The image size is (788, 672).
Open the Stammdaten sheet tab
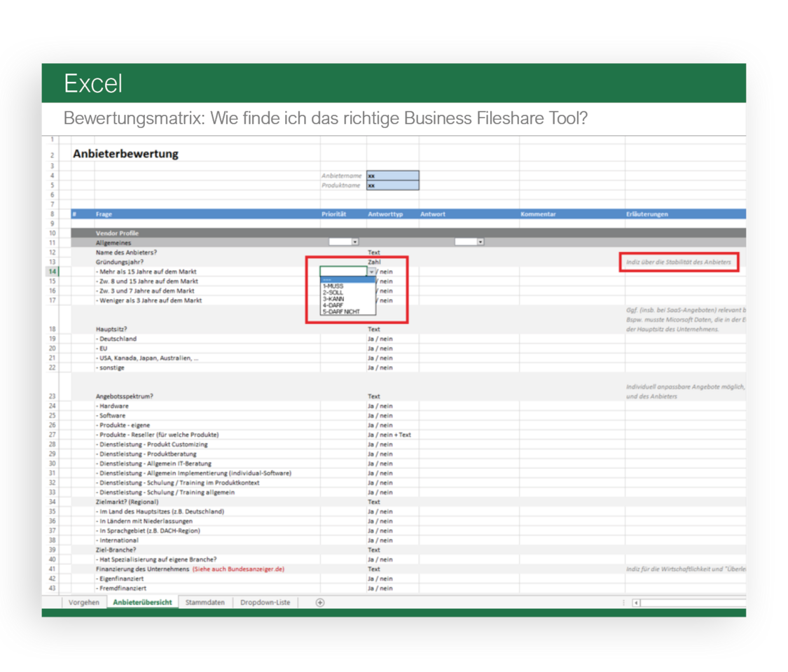click(x=205, y=603)
